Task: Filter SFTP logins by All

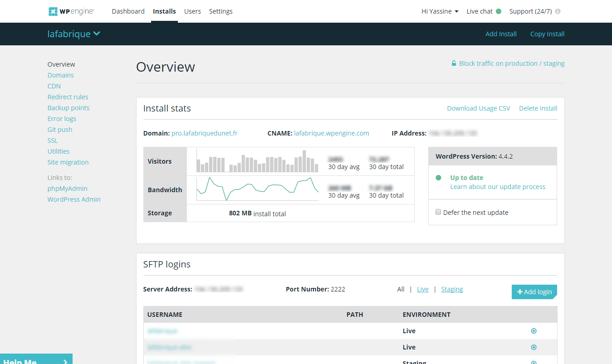Action: 401,289
